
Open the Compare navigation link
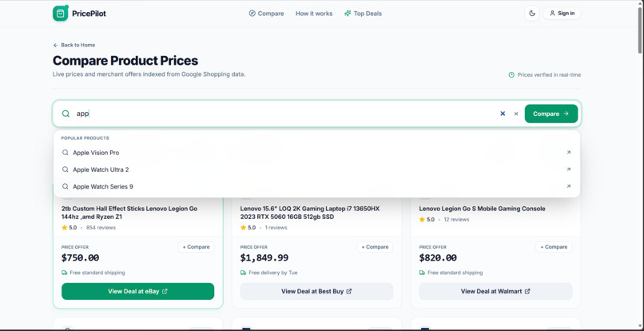(266, 14)
